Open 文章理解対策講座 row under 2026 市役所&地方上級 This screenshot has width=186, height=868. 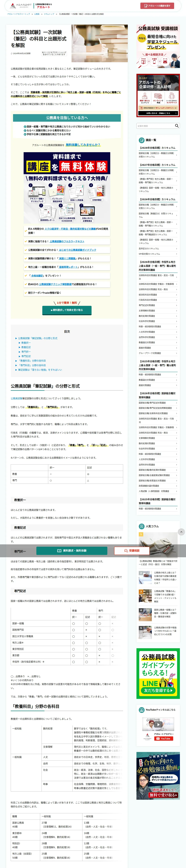coord(158,311)
